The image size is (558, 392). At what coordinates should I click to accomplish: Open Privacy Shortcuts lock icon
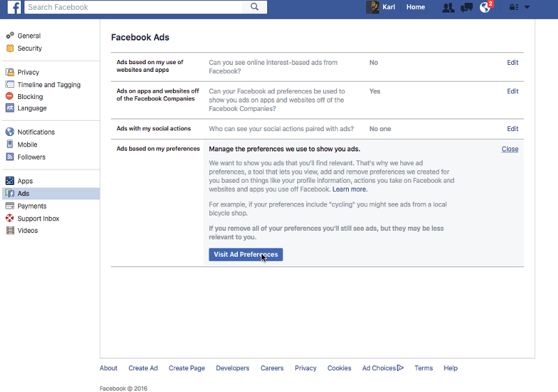(x=514, y=7)
